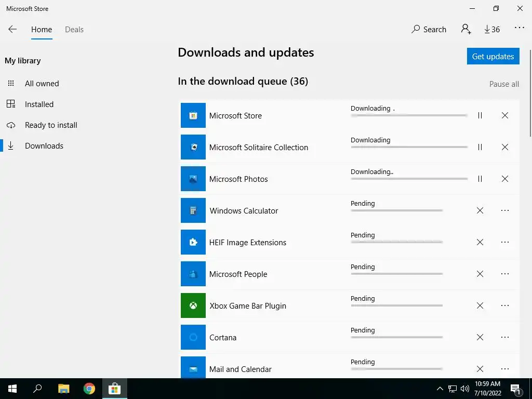Click the Windows Calculator app name
532x399 pixels.
point(244,211)
